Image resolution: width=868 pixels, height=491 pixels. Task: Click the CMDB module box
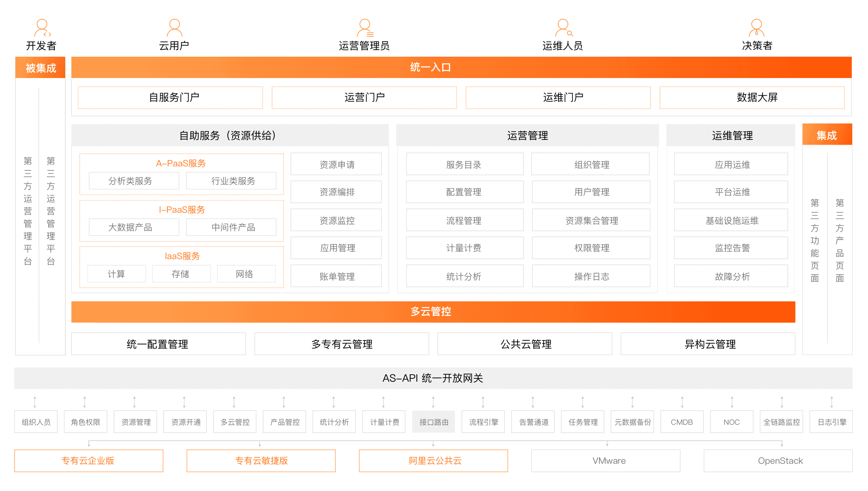coord(682,422)
